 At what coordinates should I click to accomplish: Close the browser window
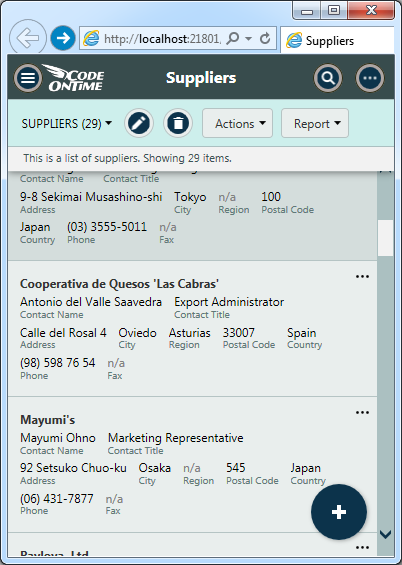click(x=371, y=11)
